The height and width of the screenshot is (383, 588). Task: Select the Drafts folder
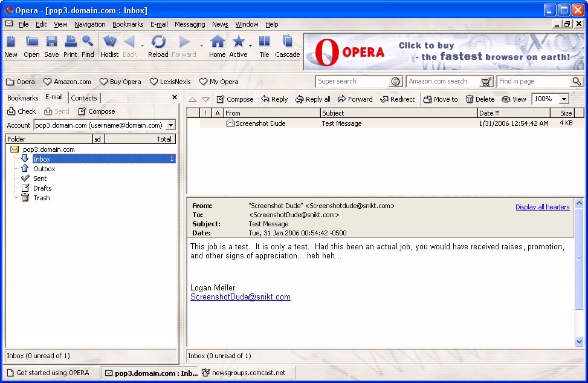42,188
